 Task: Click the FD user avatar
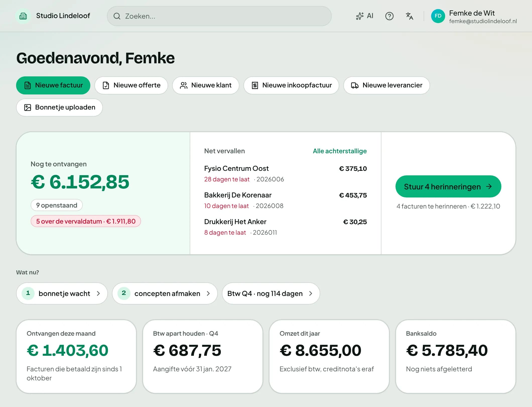pos(438,16)
